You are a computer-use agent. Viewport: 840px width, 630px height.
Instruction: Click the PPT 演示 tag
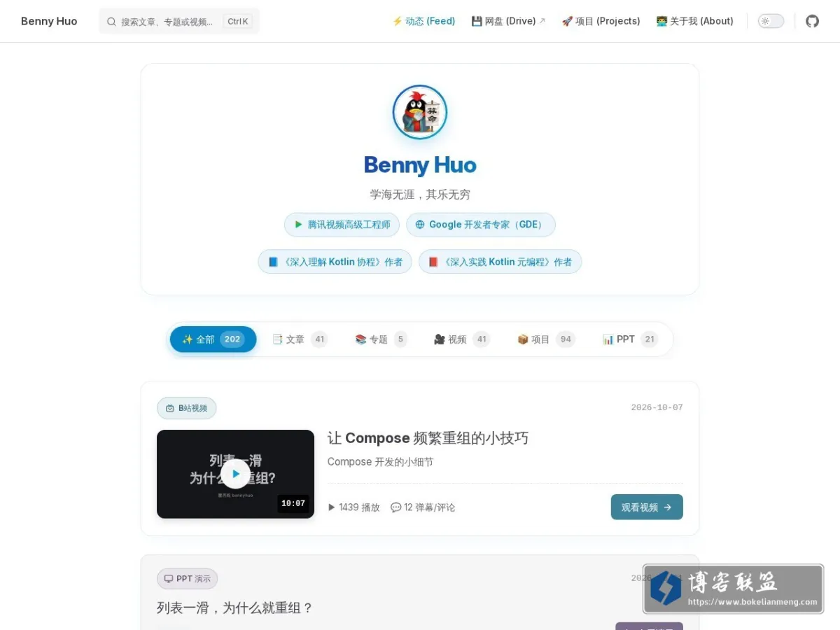(188, 579)
